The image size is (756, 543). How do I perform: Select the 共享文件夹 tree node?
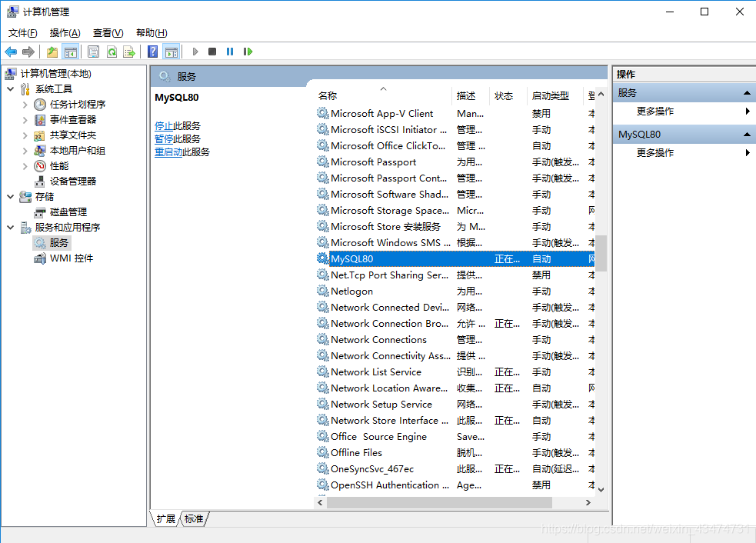[x=73, y=135]
